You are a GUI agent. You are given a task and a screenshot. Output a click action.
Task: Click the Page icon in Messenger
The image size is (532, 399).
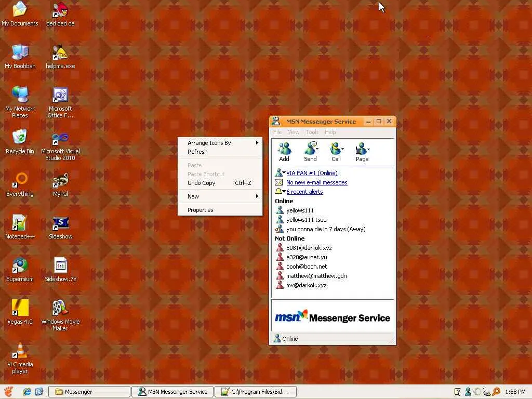coord(362,152)
